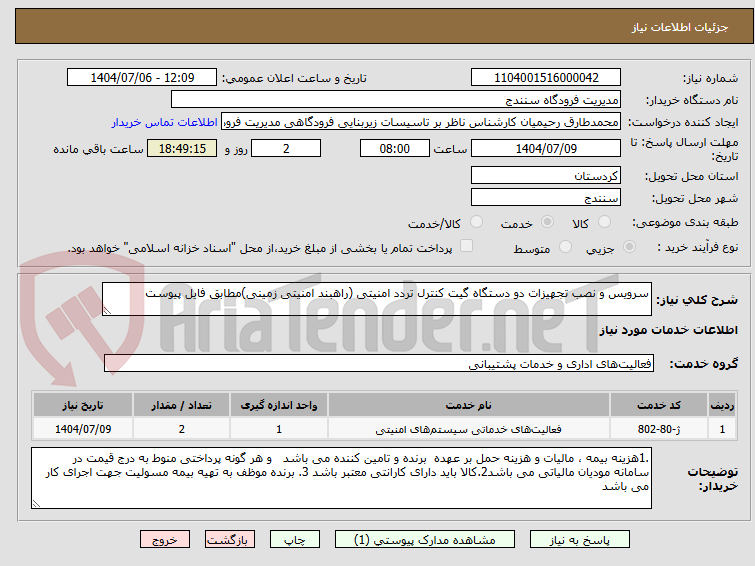Click the city field سنندج
The image size is (755, 566).
[x=546, y=197]
